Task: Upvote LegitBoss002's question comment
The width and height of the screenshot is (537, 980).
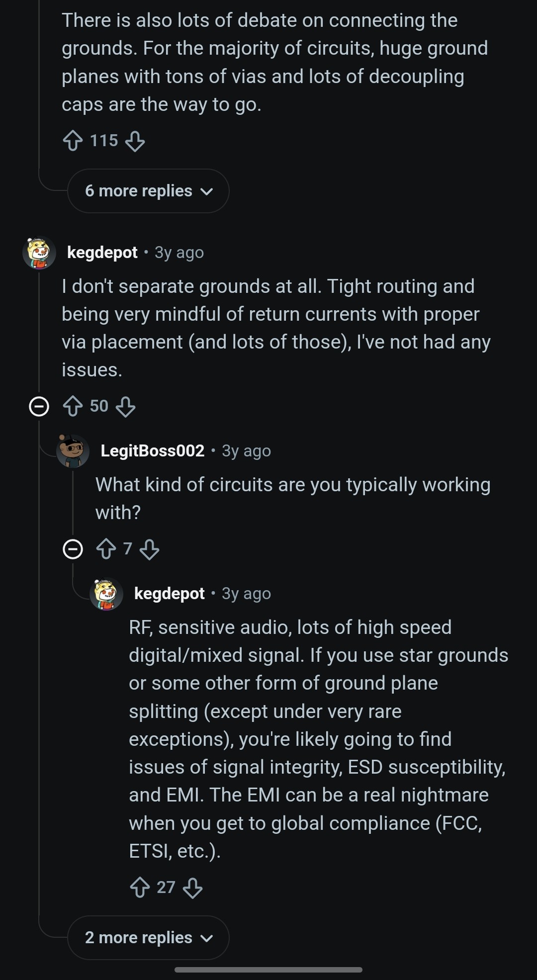Action: (x=106, y=549)
